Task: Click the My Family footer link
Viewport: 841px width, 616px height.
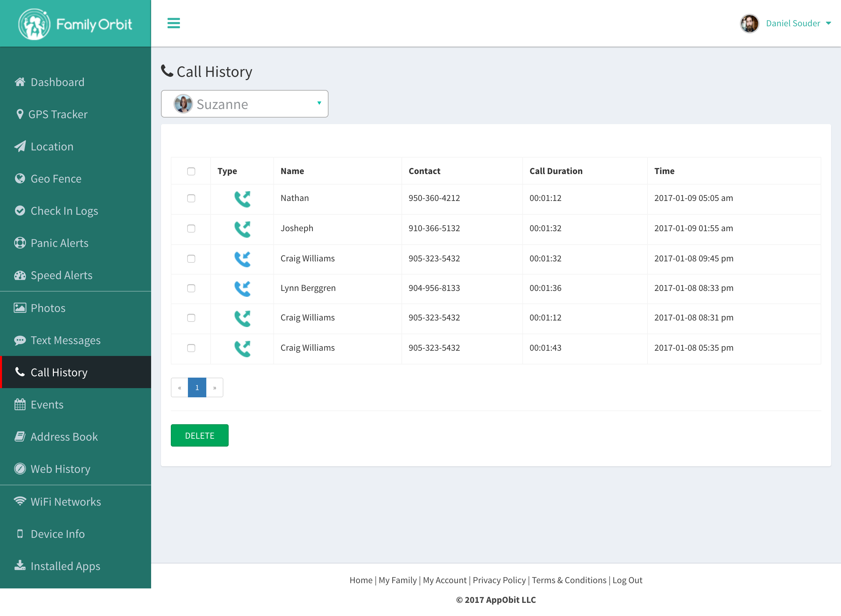Action: [x=398, y=580]
